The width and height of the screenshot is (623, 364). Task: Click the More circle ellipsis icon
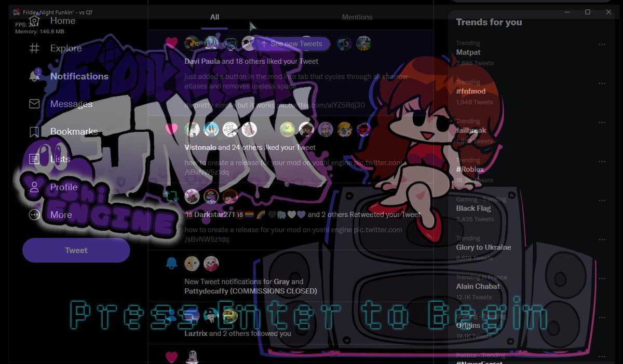[x=34, y=215]
